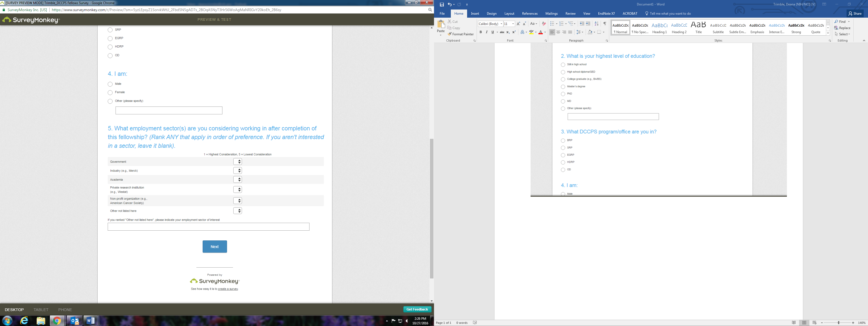
Task: Click the Sort icon in Paragraph group
Action: coord(596,24)
